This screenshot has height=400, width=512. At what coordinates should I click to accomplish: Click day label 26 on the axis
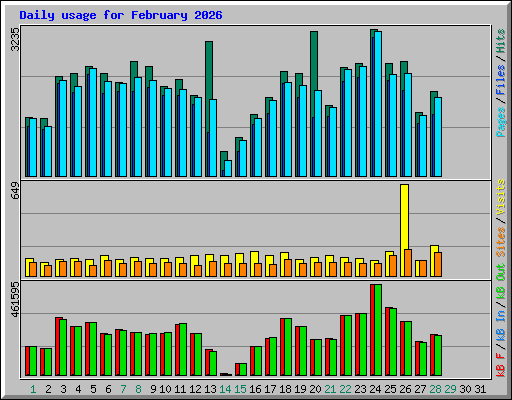point(405,389)
